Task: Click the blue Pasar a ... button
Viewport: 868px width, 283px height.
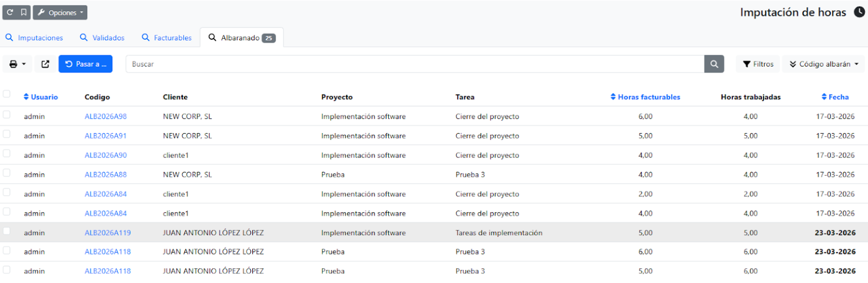Action: tap(86, 64)
